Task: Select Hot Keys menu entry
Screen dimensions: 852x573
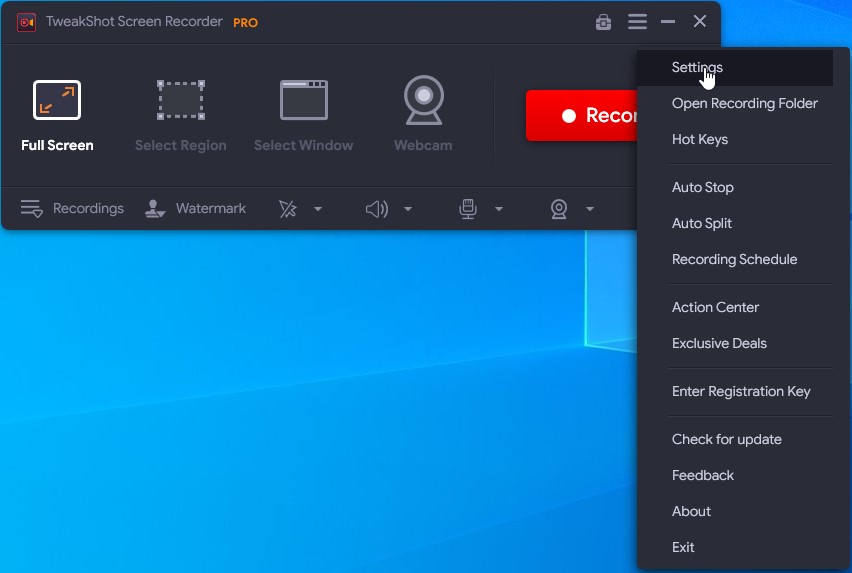Action: [700, 140]
